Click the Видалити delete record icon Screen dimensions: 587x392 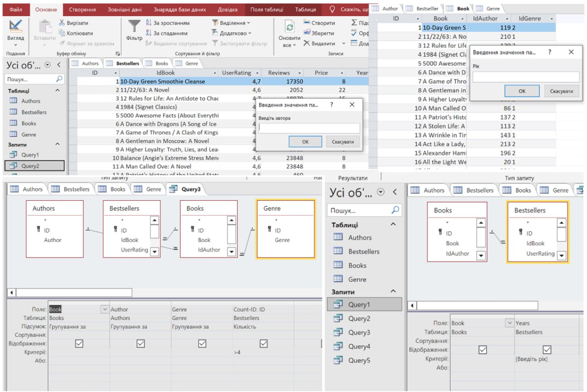[x=307, y=44]
